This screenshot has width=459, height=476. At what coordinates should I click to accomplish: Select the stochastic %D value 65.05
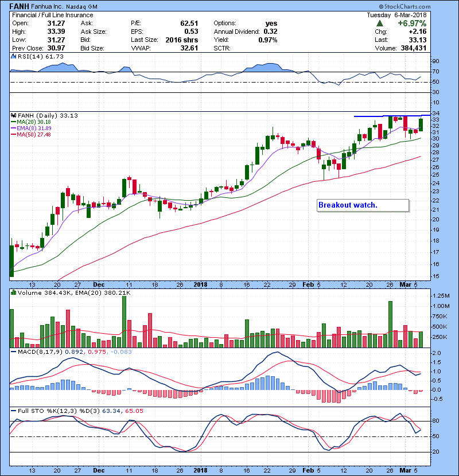click(134, 411)
